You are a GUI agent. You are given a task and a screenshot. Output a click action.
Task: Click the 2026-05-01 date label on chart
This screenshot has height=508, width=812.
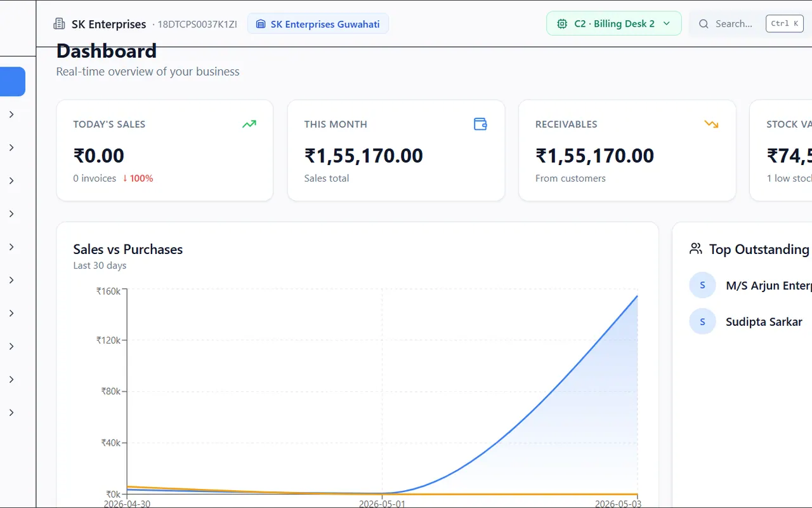tap(382, 504)
